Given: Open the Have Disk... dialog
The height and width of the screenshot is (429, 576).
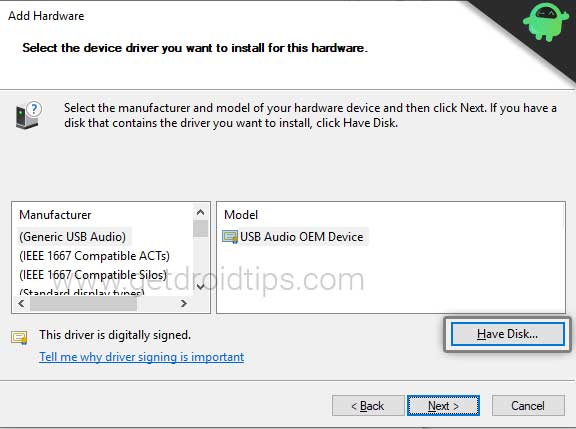Looking at the screenshot, I should (x=507, y=334).
